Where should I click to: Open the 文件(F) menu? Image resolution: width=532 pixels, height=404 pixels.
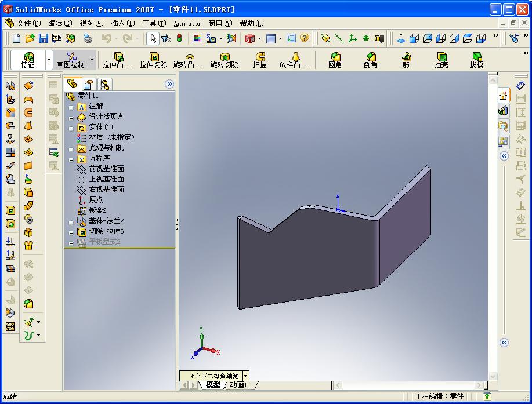(28, 23)
